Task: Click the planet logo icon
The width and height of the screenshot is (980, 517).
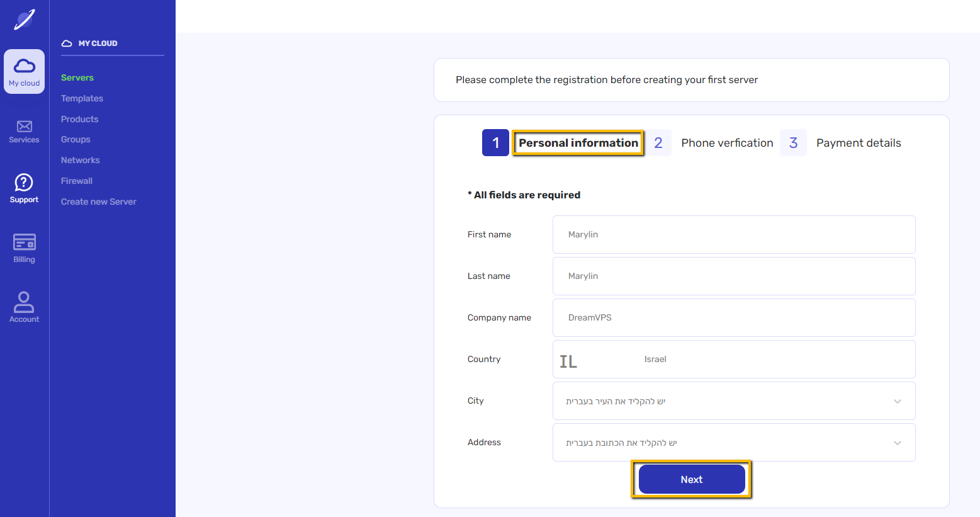Action: pos(25,20)
